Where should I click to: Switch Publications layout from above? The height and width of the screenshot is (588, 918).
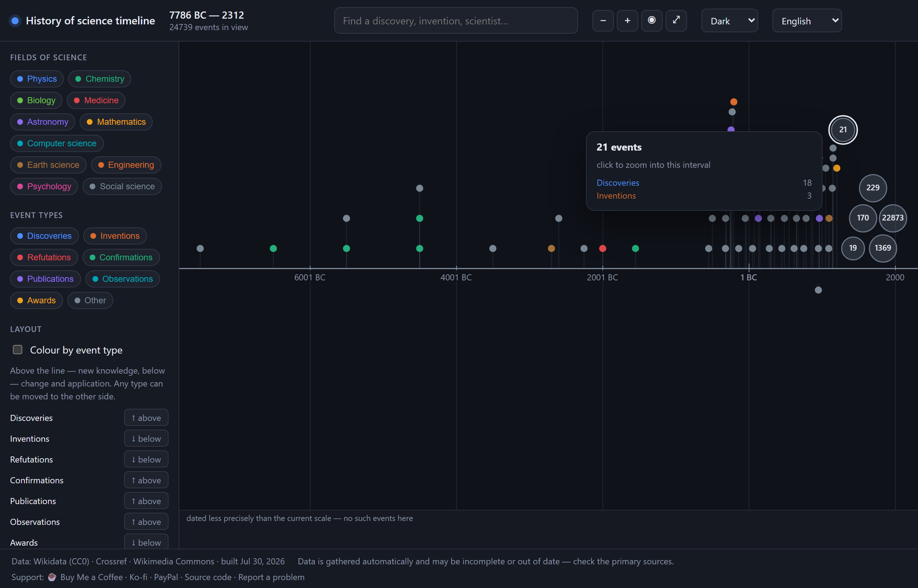[x=146, y=501]
